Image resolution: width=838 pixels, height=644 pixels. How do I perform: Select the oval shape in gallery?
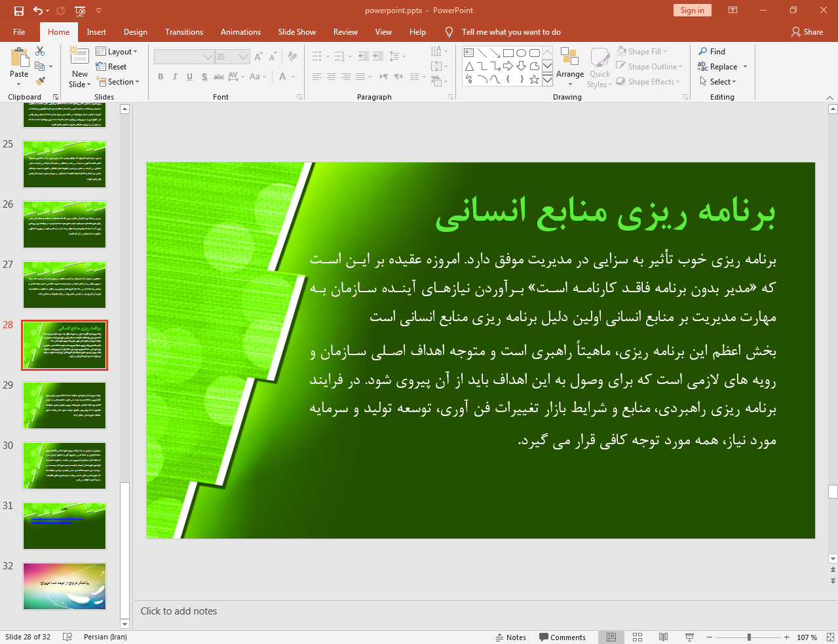coord(521,53)
